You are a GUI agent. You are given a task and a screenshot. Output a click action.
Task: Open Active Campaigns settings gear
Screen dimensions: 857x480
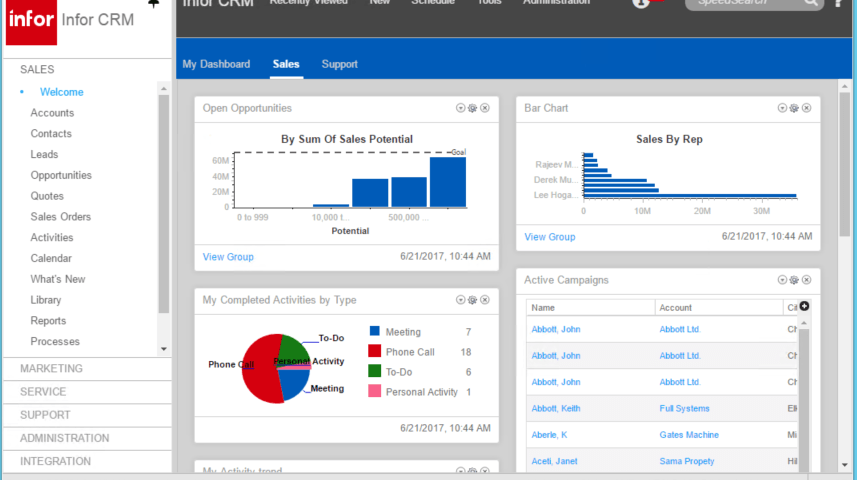[794, 280]
